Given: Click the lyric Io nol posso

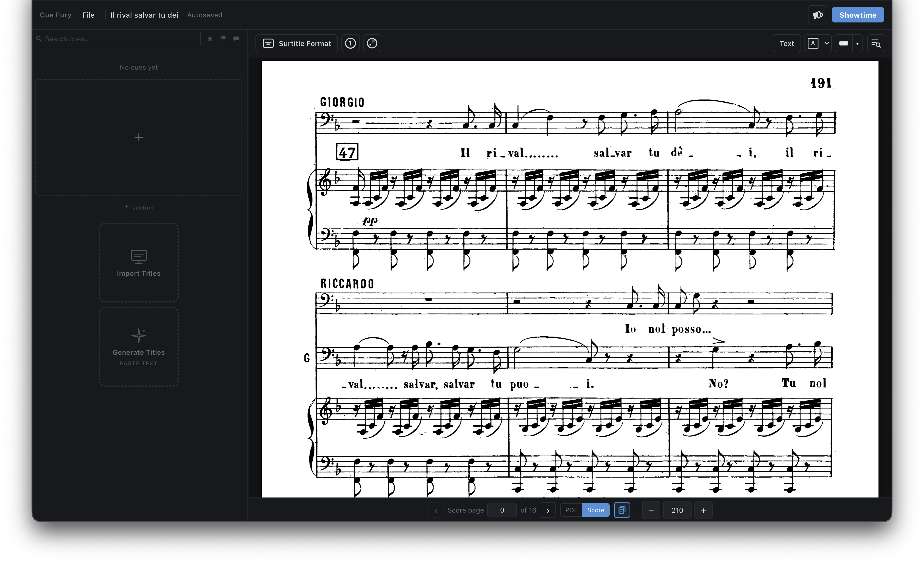Looking at the screenshot, I should (667, 329).
